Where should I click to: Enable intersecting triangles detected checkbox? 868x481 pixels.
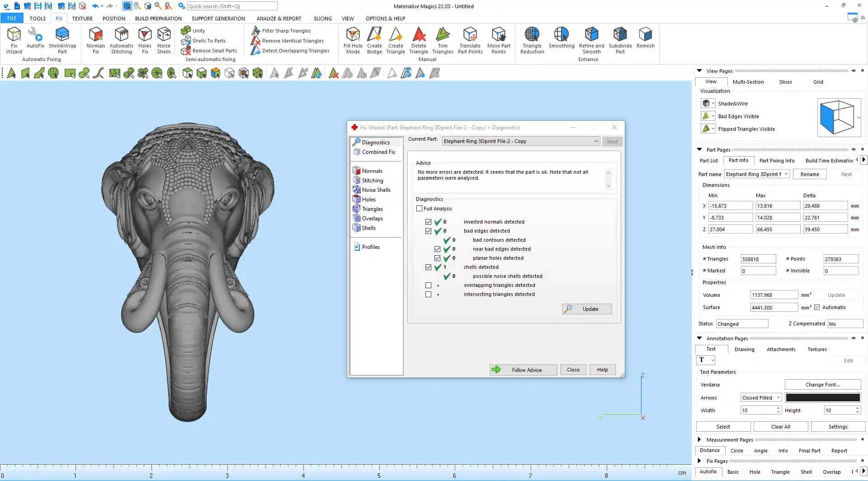428,294
